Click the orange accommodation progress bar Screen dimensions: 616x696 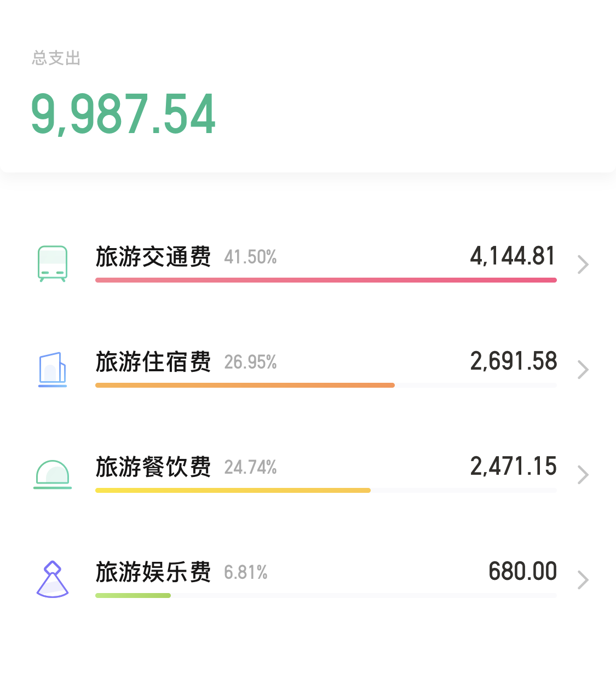click(245, 385)
